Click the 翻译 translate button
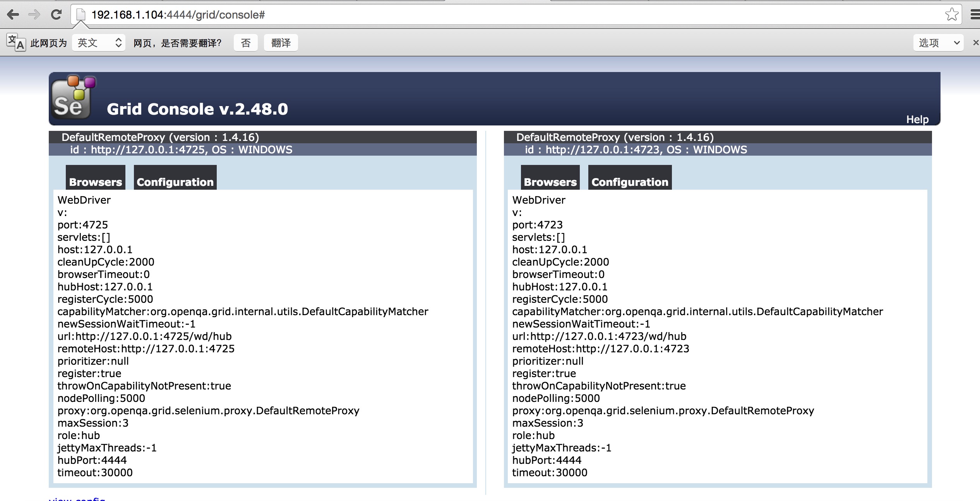 (x=281, y=43)
